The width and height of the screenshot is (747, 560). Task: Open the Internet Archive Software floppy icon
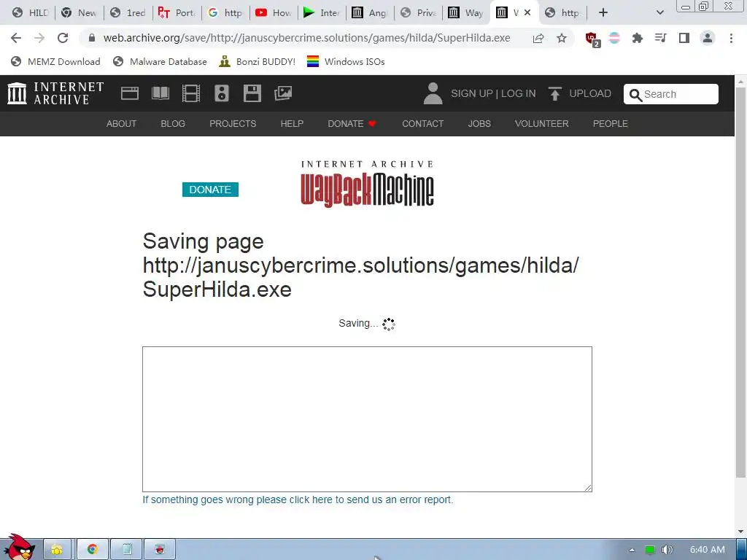click(252, 93)
